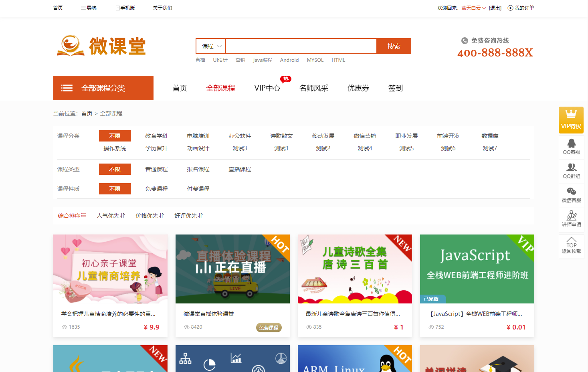This screenshot has height=372, width=588.
Task: Select 不限 in the 课程类型 row
Action: coord(115,169)
